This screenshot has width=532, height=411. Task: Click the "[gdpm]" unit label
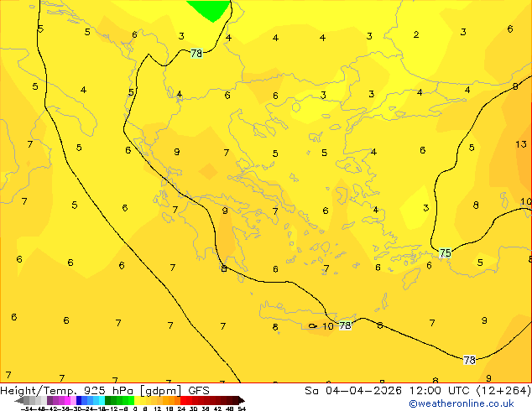[160, 391]
